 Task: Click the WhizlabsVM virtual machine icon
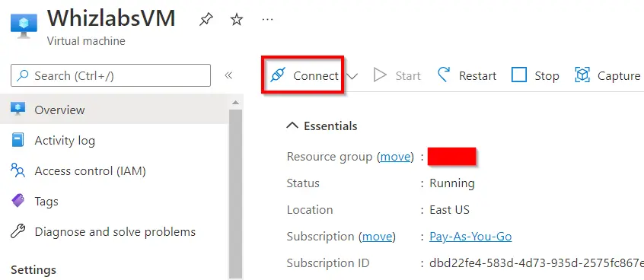point(24,26)
